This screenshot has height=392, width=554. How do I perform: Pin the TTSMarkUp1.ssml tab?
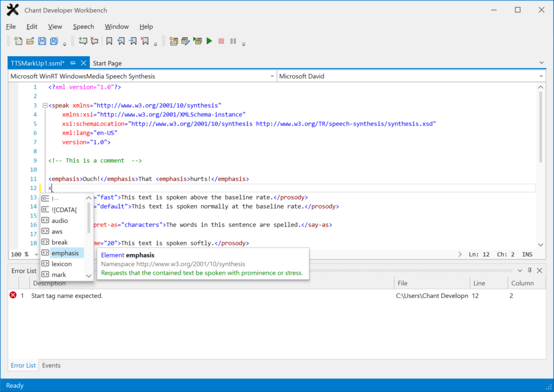click(73, 63)
